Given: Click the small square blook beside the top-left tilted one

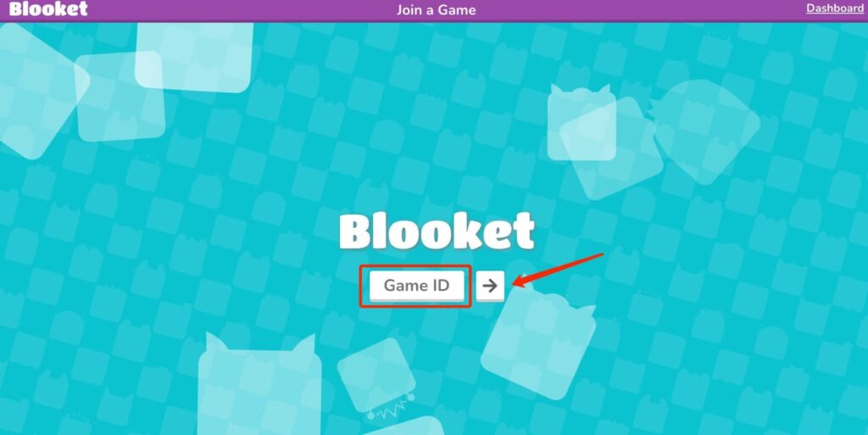Looking at the screenshot, I should 120,97.
